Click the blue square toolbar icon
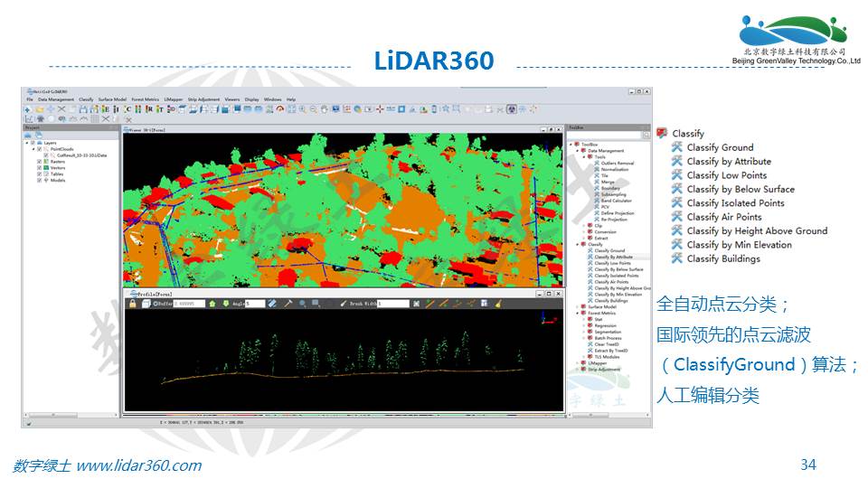Image resolution: width=868 pixels, height=488 pixels. tap(401, 109)
